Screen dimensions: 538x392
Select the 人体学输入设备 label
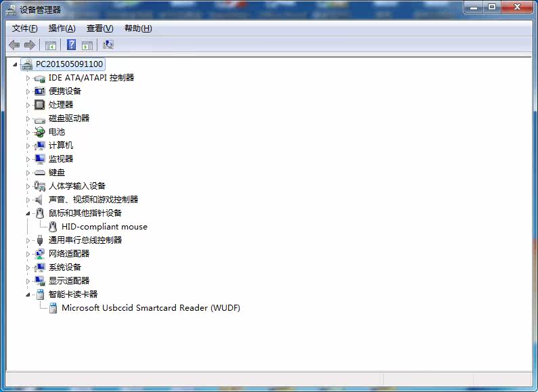click(77, 186)
